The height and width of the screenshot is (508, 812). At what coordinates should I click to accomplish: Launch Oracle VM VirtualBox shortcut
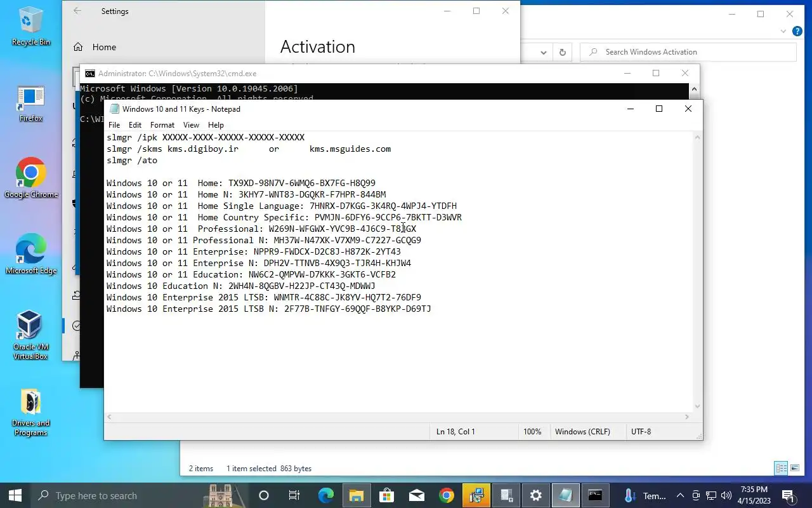30,335
